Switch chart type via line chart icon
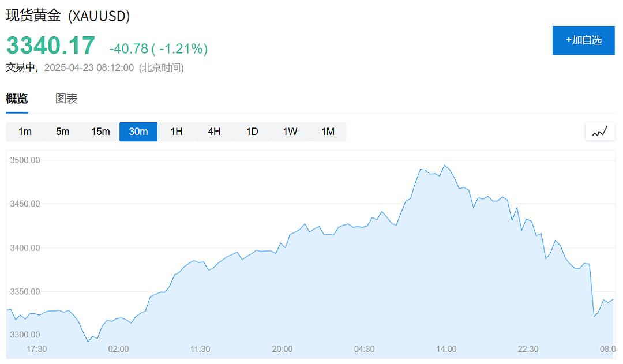 (600, 132)
